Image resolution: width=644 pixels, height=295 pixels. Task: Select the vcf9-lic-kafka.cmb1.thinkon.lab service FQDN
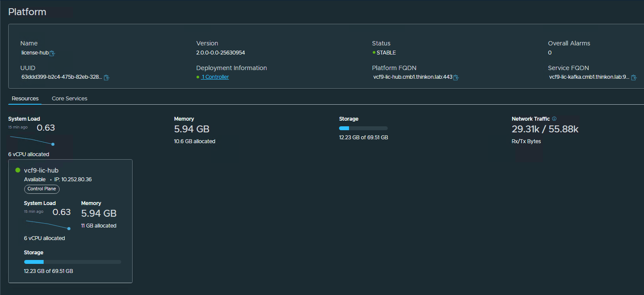589,77
